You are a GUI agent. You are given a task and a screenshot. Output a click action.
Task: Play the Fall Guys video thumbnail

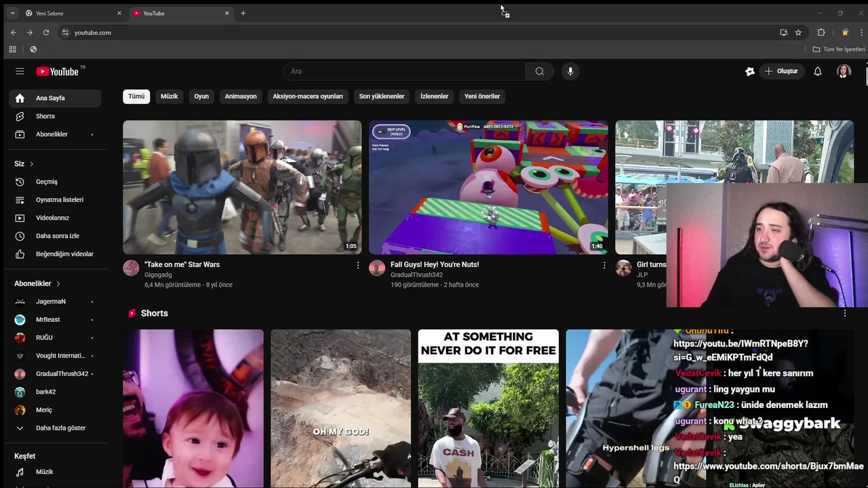488,187
